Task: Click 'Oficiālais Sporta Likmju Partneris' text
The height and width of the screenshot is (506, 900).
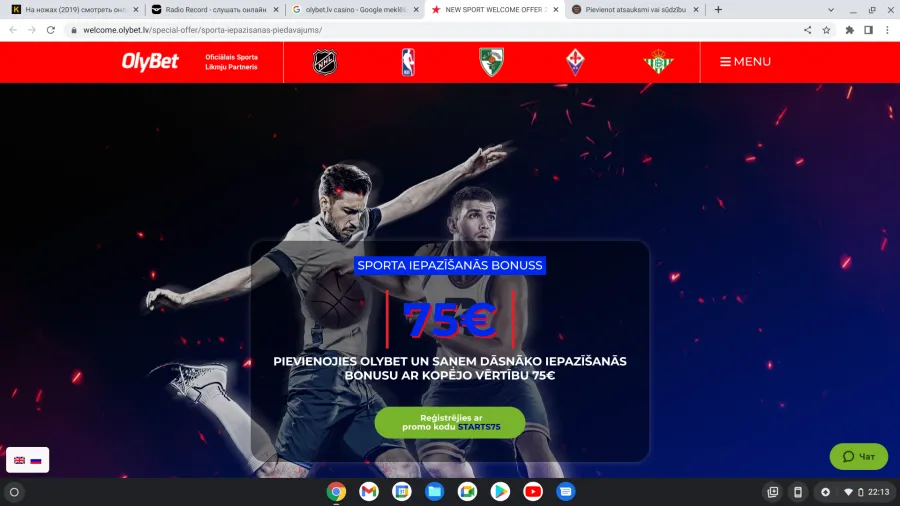Action: point(232,62)
